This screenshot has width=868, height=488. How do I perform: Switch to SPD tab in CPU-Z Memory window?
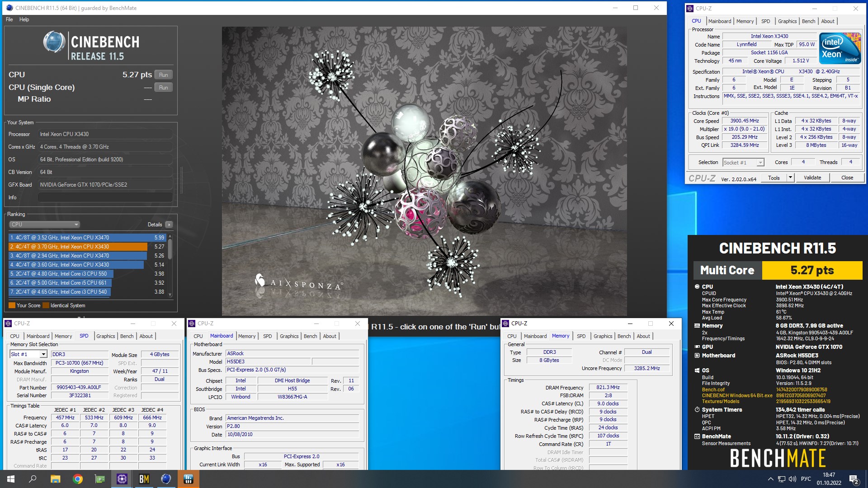[581, 336]
